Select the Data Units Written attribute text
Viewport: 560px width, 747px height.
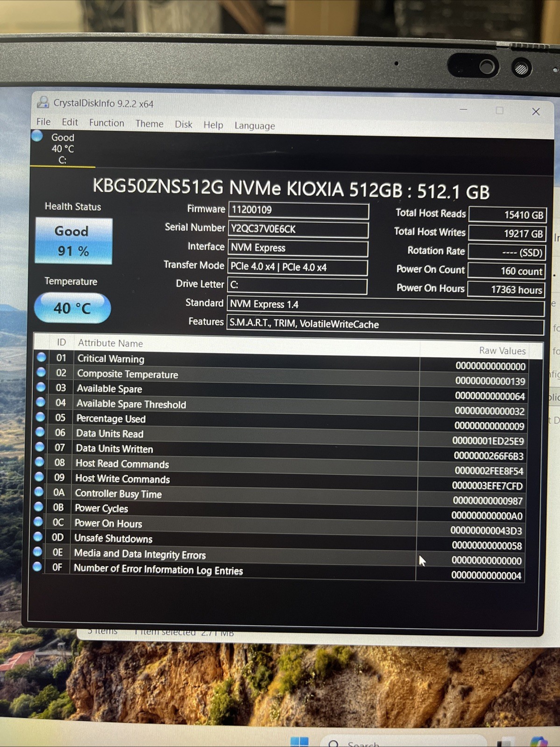114,448
